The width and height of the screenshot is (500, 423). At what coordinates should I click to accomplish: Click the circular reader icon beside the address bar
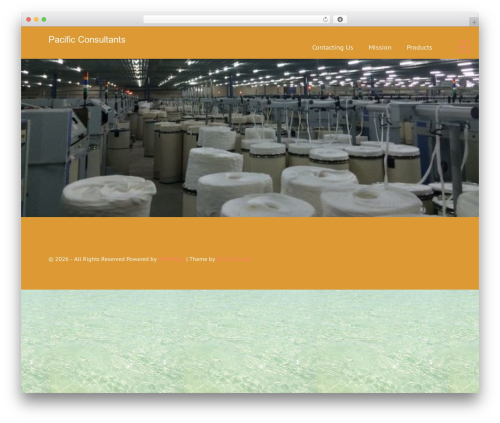[340, 20]
